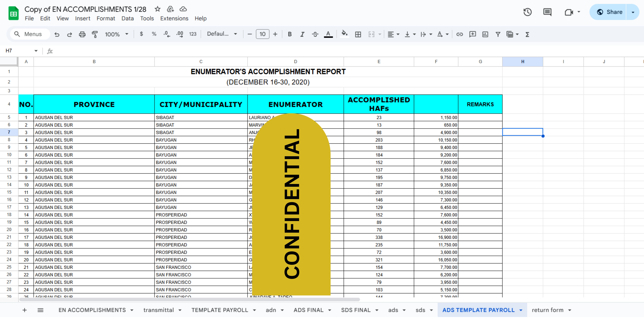Insert link with chain icon
Viewport: 644px width, 322px height.
[460, 34]
